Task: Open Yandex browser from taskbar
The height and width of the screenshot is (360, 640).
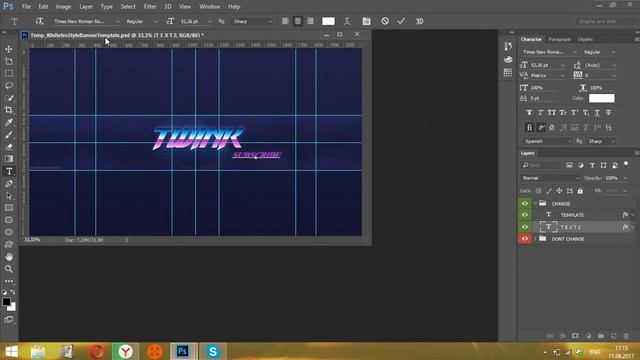Action: coord(126,351)
